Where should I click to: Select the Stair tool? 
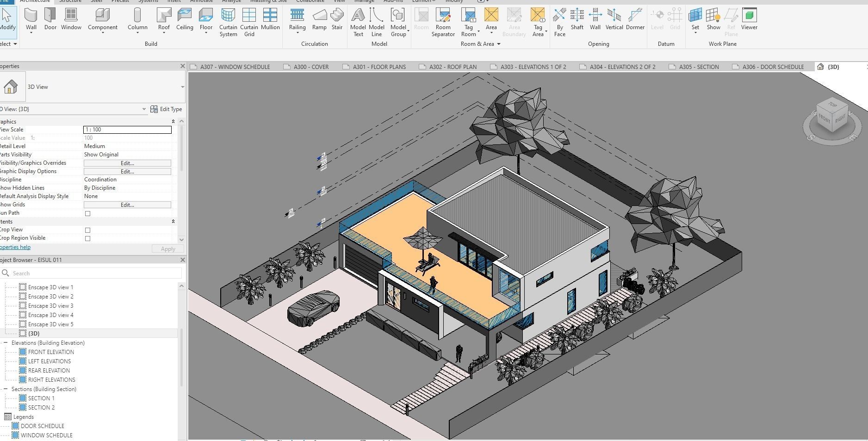point(337,20)
